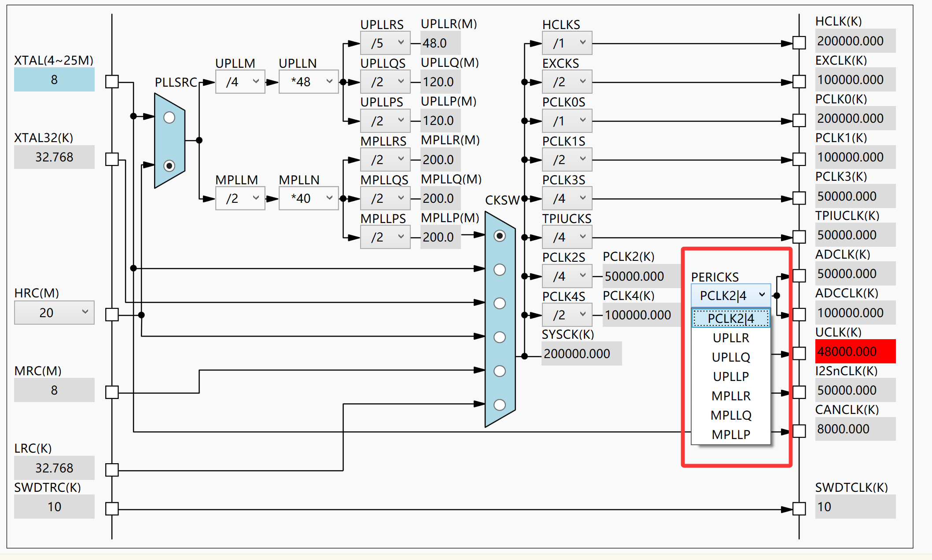Viewport: 932px width, 560px height.
Task: Open the HCLKS divider dropdown
Action: (567, 43)
